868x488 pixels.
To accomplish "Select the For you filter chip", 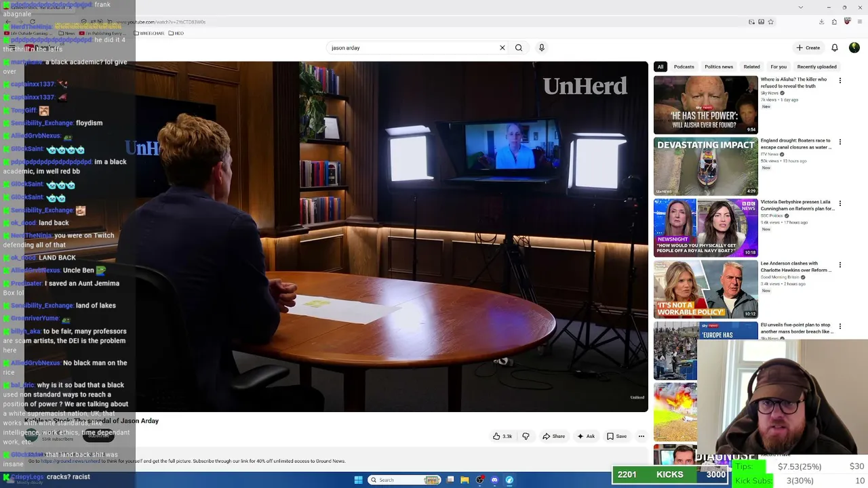I will pos(778,66).
